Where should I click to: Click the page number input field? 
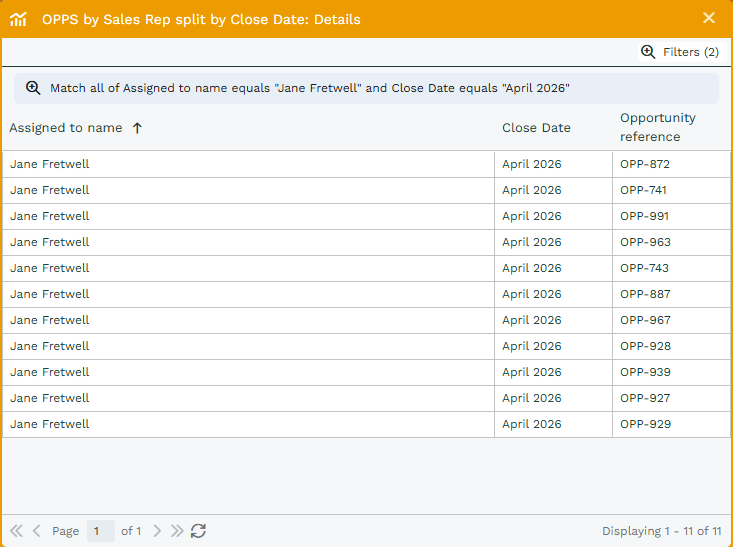(100, 531)
